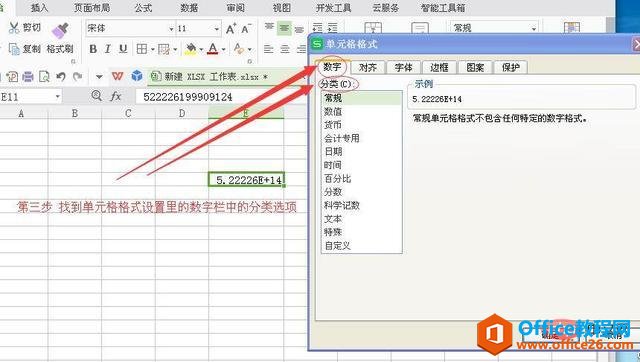Viewport: 640px width, 362px height.
Task: Open the 数字 tab in dialog
Action: tap(332, 67)
